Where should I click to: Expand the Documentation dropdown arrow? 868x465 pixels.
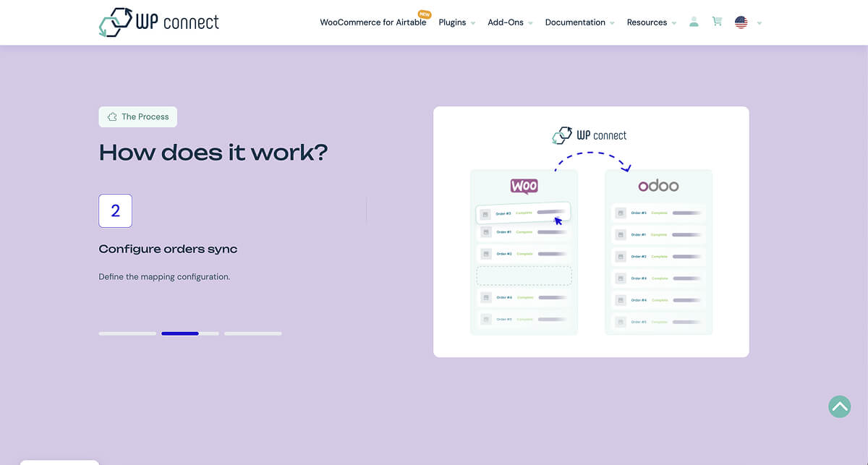tap(612, 23)
